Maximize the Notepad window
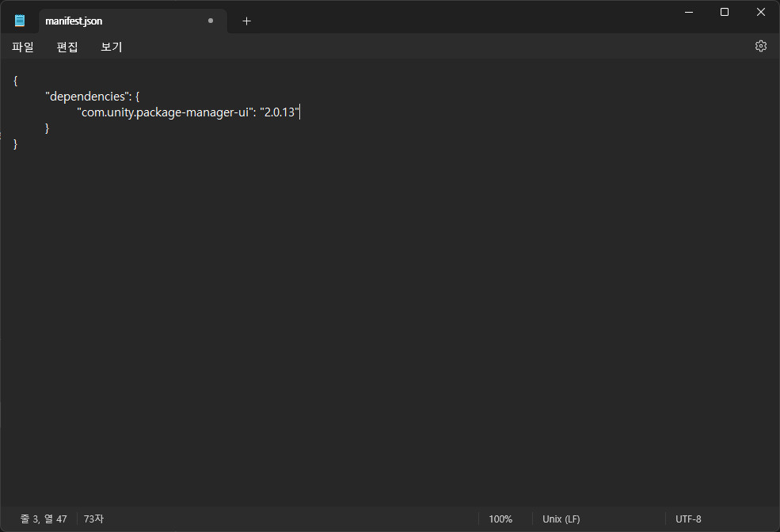 [724, 12]
